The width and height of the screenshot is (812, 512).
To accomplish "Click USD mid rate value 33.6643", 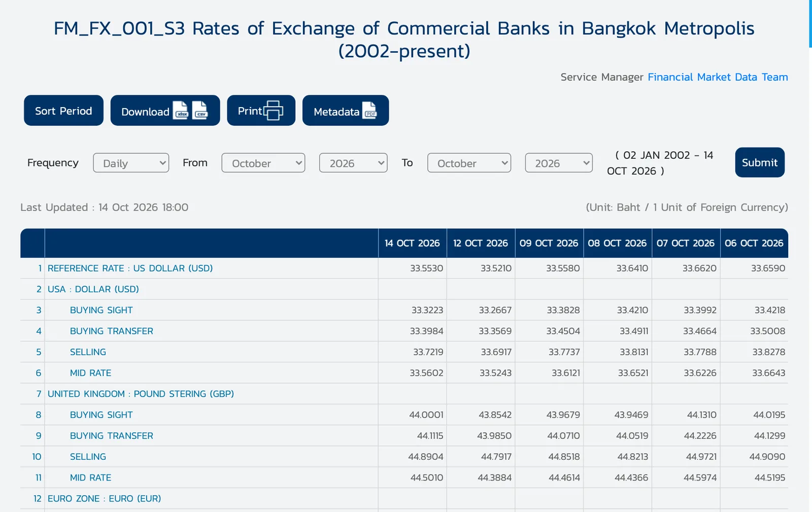I will [x=768, y=373].
